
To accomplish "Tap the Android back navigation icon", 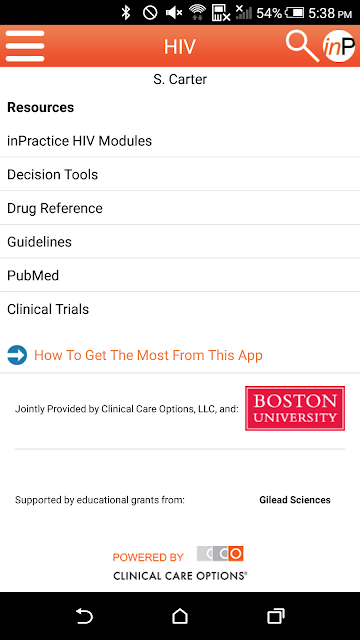I will pos(85,616).
